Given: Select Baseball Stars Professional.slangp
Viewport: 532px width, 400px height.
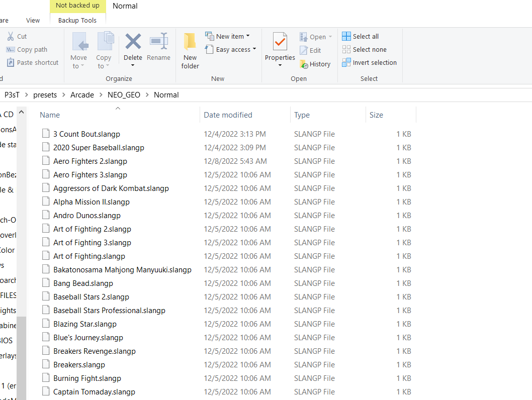Looking at the screenshot, I should tap(109, 310).
